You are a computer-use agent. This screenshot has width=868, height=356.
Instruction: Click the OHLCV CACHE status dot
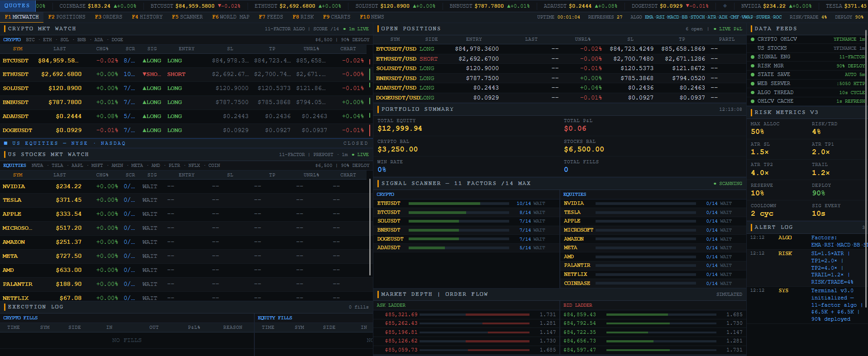pos(753,101)
